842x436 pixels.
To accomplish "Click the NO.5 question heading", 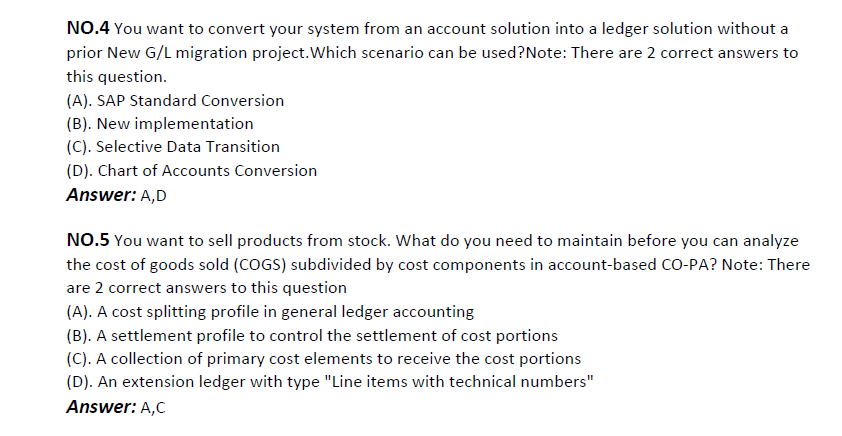I will [88, 240].
